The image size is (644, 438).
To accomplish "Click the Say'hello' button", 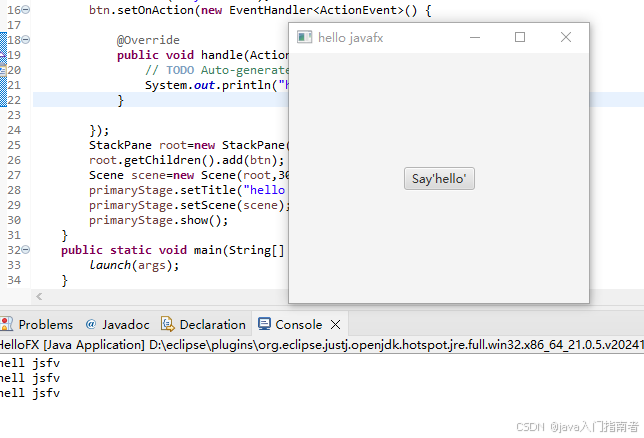I will 439,178.
